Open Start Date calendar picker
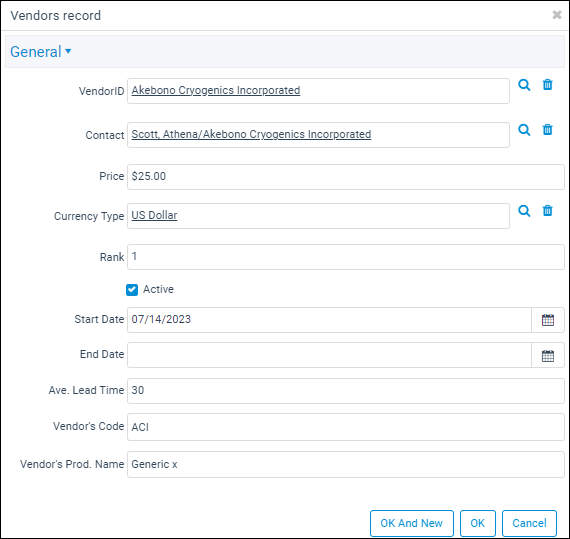The width and height of the screenshot is (570, 539). pos(548,320)
